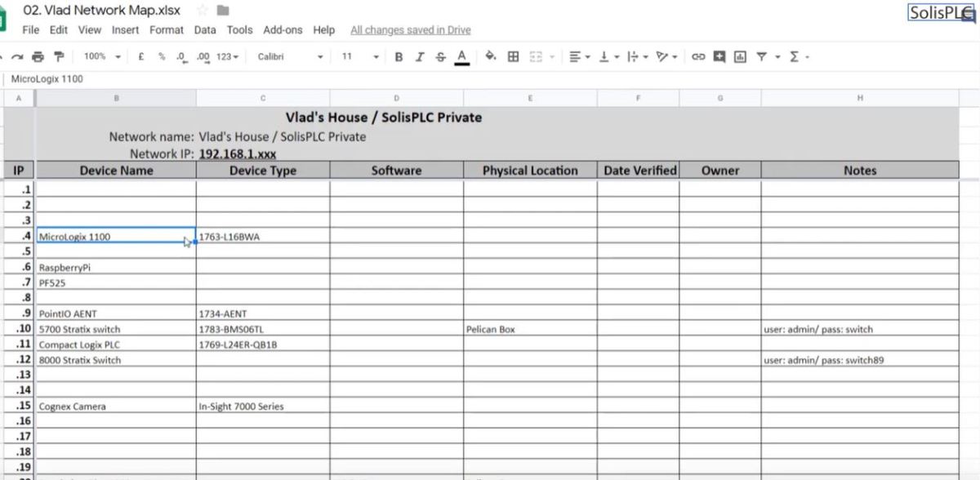Open the font size 11 dropdown

359,56
